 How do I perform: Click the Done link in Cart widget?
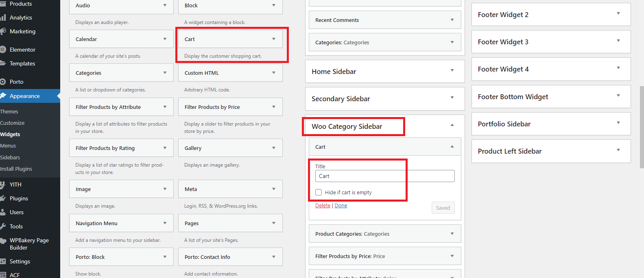(341, 206)
